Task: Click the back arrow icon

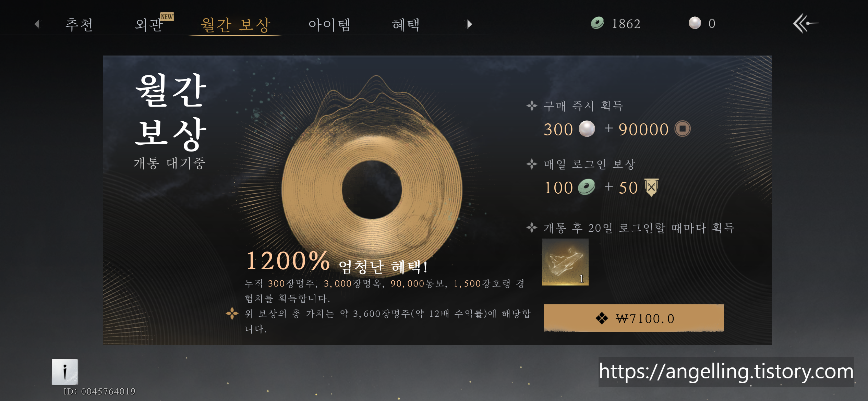Action: click(806, 23)
